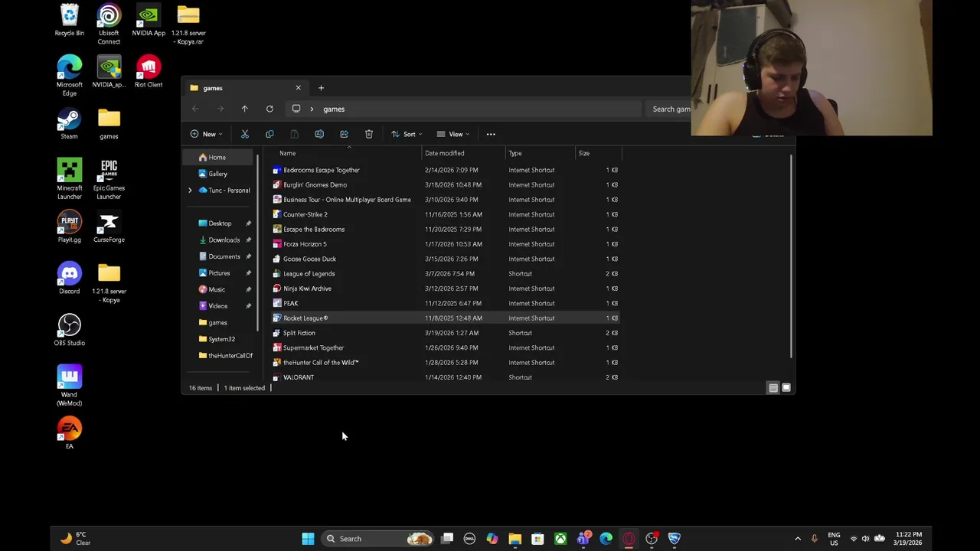
Task: Click the Delete trash icon in toolbar
Action: click(x=369, y=134)
